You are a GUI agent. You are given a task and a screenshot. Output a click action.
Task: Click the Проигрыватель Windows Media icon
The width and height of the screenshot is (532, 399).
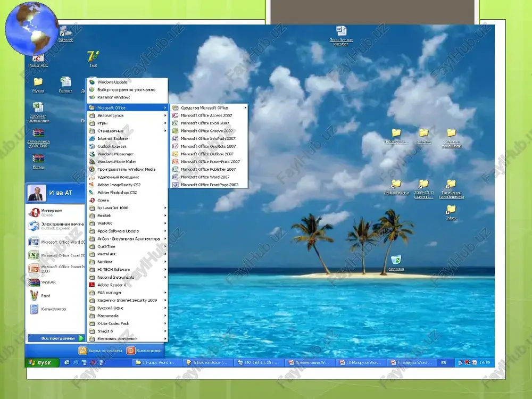[92, 169]
